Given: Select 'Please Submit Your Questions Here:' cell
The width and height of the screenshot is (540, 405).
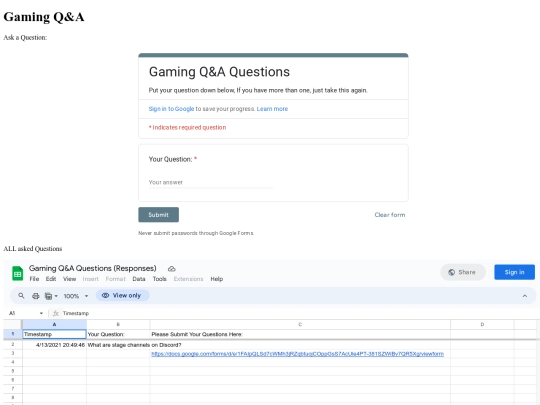Looking at the screenshot, I should [x=300, y=334].
